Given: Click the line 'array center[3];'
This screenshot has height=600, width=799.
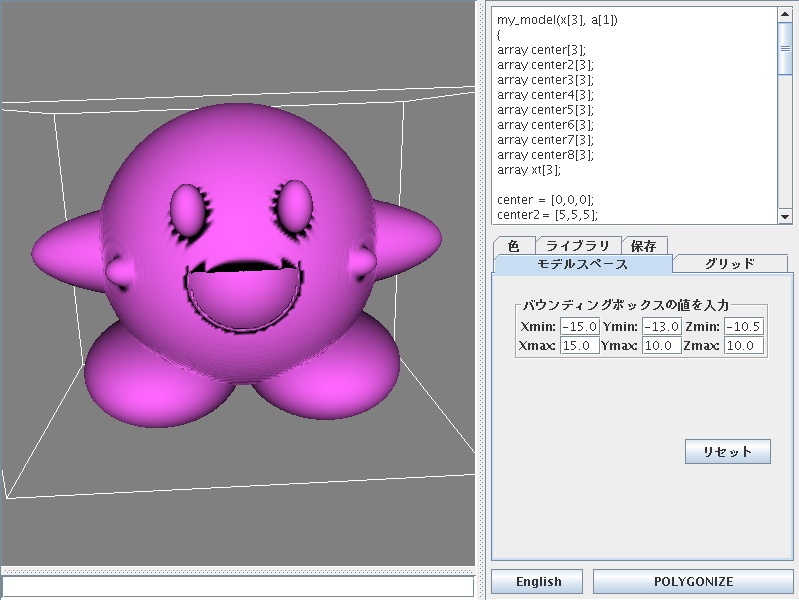Looking at the screenshot, I should click(541, 50).
